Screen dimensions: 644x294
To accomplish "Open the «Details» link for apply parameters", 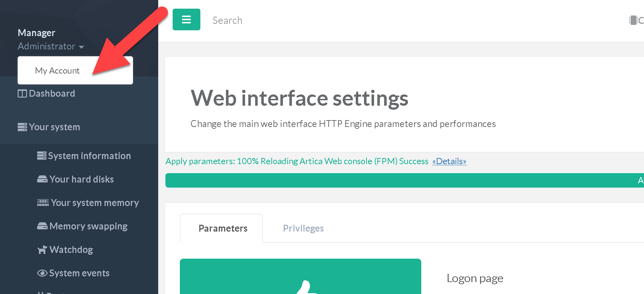I will pyautogui.click(x=449, y=161).
